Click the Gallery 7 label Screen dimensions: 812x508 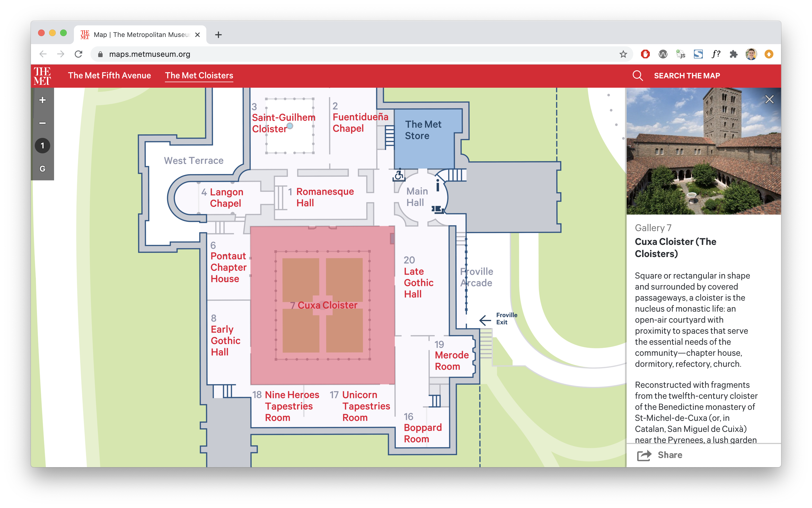coord(653,228)
